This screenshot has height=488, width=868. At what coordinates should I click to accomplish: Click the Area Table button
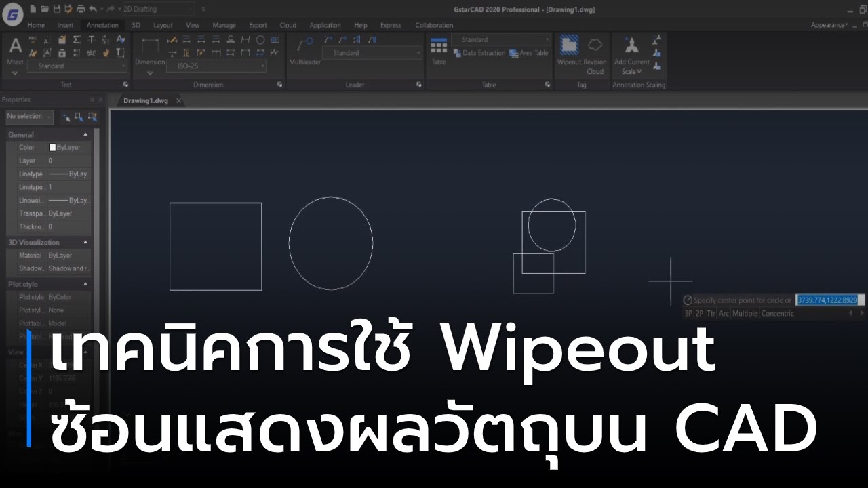tap(529, 53)
